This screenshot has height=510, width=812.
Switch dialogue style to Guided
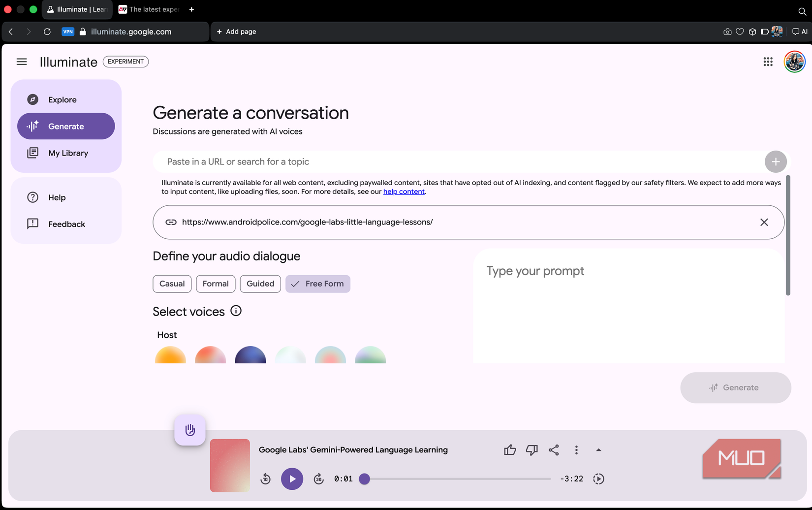tap(260, 284)
